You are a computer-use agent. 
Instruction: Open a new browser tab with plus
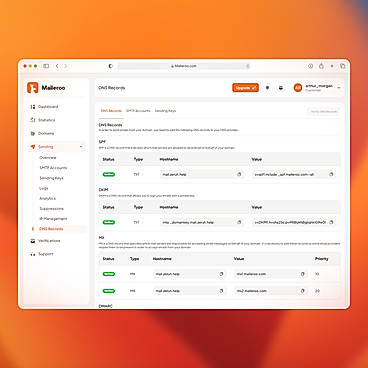[x=332, y=66]
